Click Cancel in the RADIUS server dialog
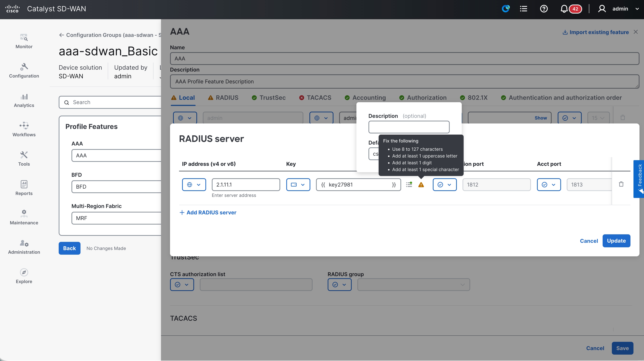 click(589, 241)
